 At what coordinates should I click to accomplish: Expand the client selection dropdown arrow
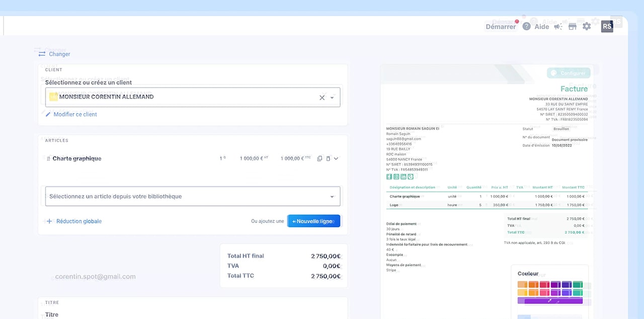point(332,98)
